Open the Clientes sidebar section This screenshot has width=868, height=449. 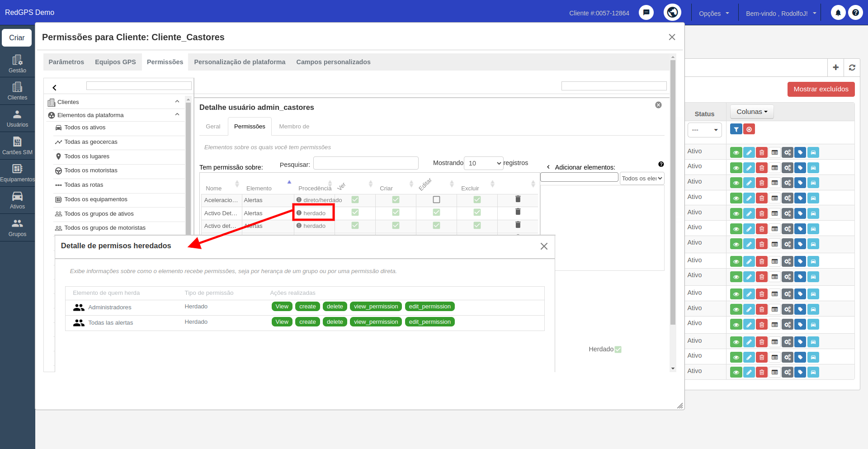coord(17,91)
